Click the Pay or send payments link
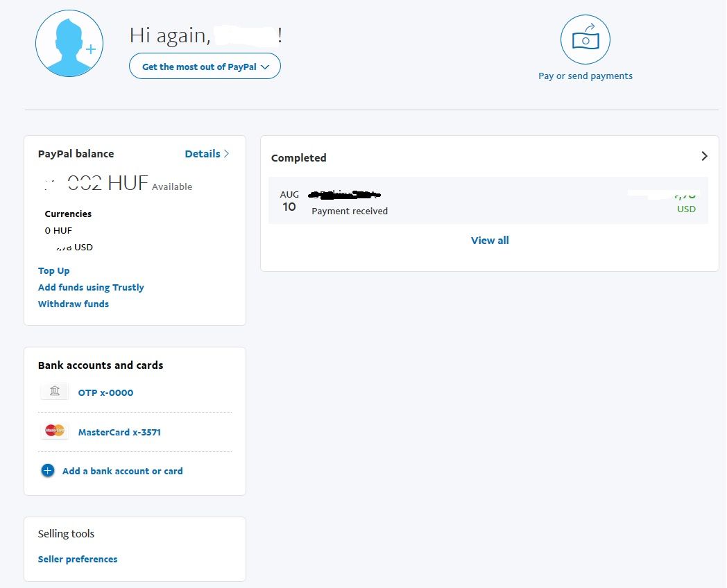 pyautogui.click(x=585, y=76)
